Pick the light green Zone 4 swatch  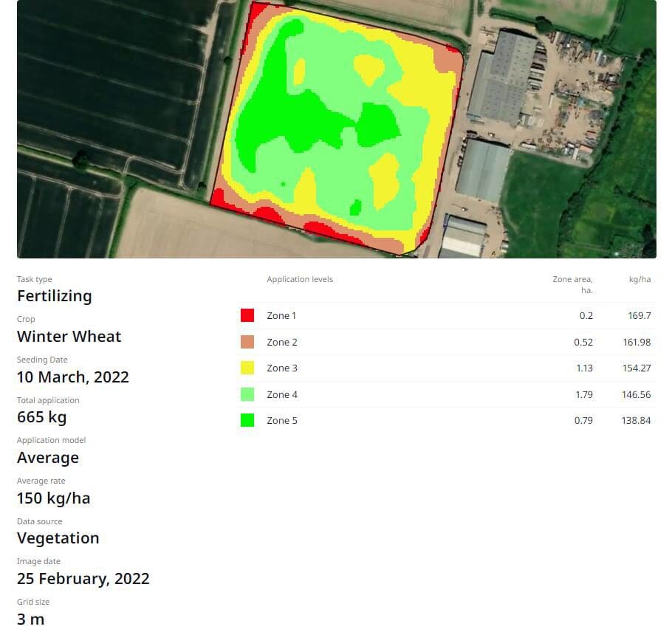(x=247, y=394)
